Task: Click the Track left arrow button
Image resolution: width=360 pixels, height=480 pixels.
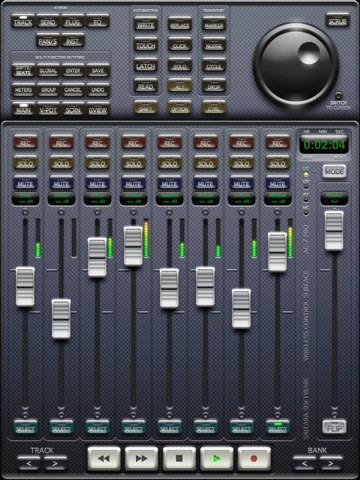Action: (29, 463)
